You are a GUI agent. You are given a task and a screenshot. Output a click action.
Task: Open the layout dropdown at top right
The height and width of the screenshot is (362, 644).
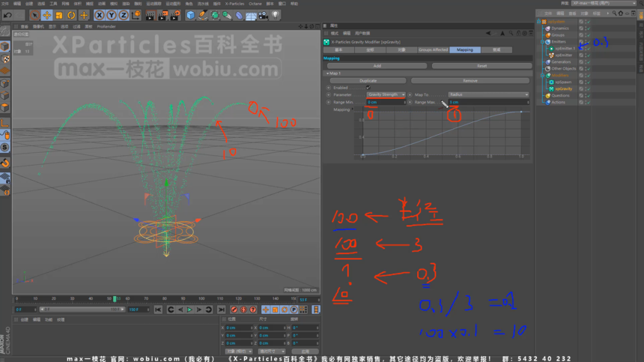pos(604,3)
